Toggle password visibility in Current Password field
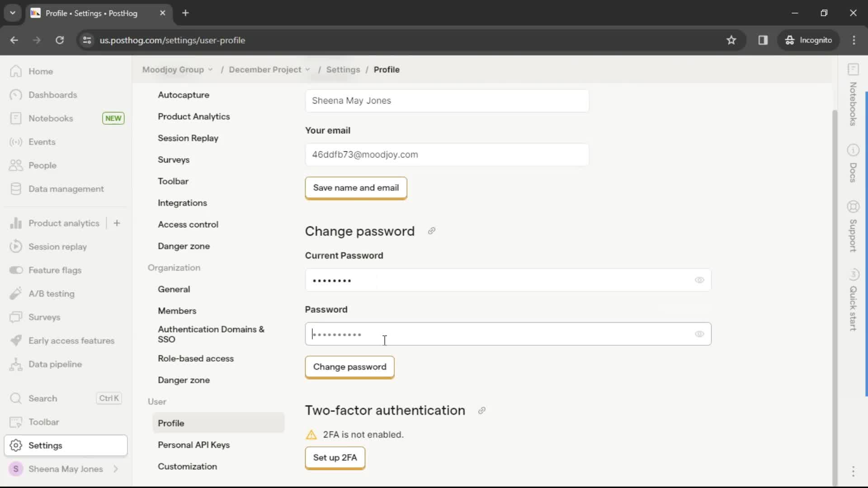 (x=699, y=280)
